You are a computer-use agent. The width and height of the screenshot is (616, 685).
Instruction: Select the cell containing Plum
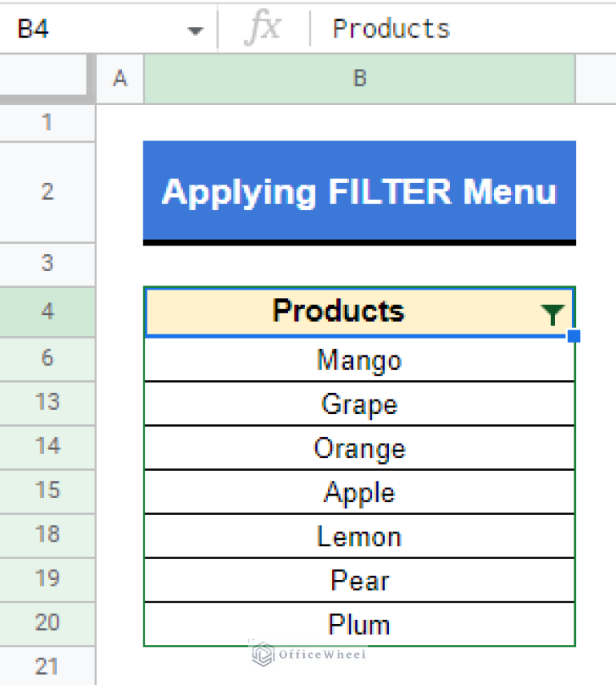(359, 623)
